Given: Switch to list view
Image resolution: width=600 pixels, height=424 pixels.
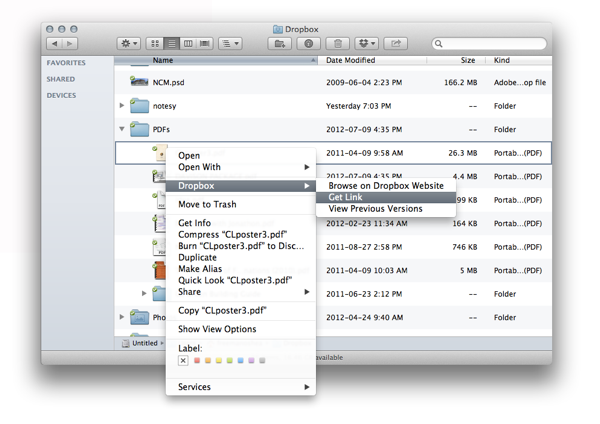Looking at the screenshot, I should [x=171, y=44].
